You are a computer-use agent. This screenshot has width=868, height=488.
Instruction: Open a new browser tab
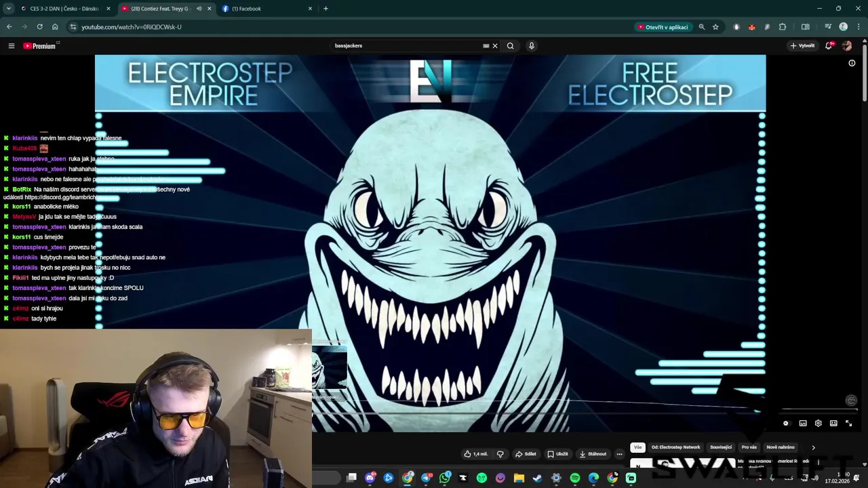325,9
